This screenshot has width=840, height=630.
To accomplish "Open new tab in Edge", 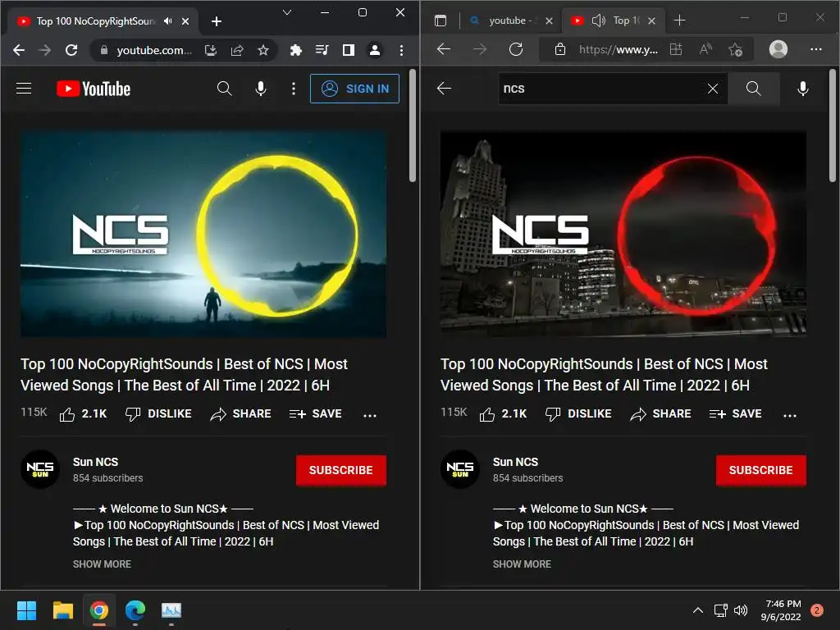I will click(679, 21).
